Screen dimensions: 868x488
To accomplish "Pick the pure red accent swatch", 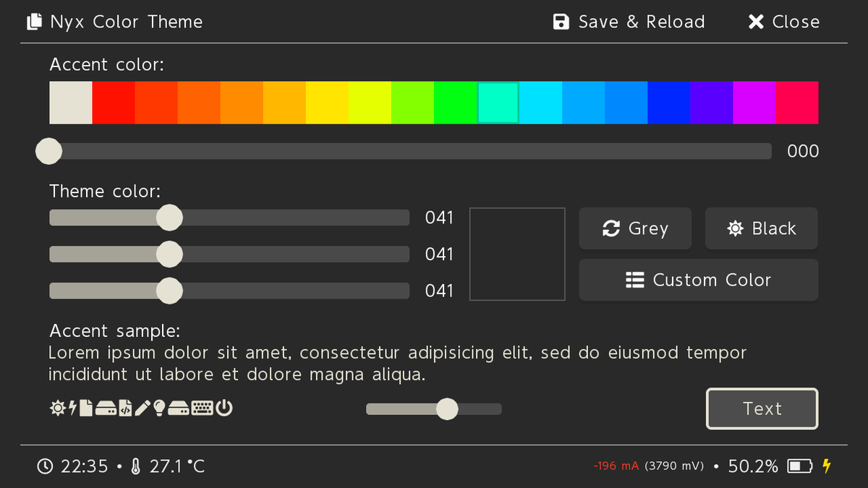I will point(114,103).
